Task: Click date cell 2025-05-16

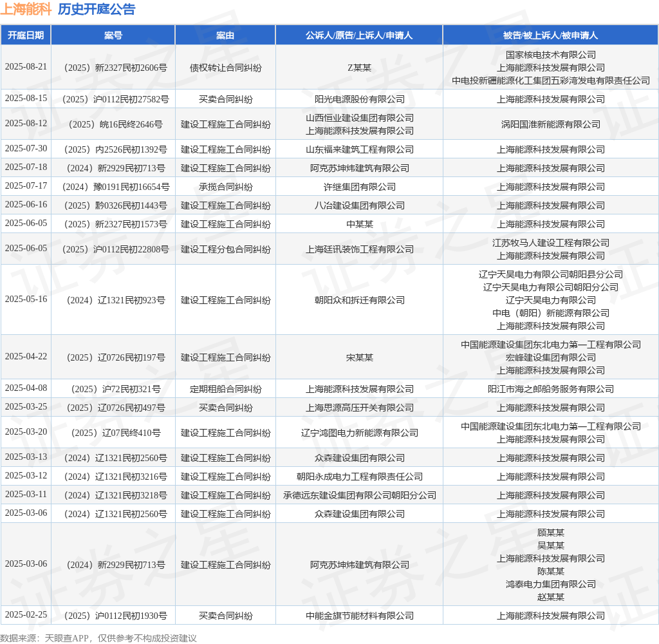Action: click(26, 299)
